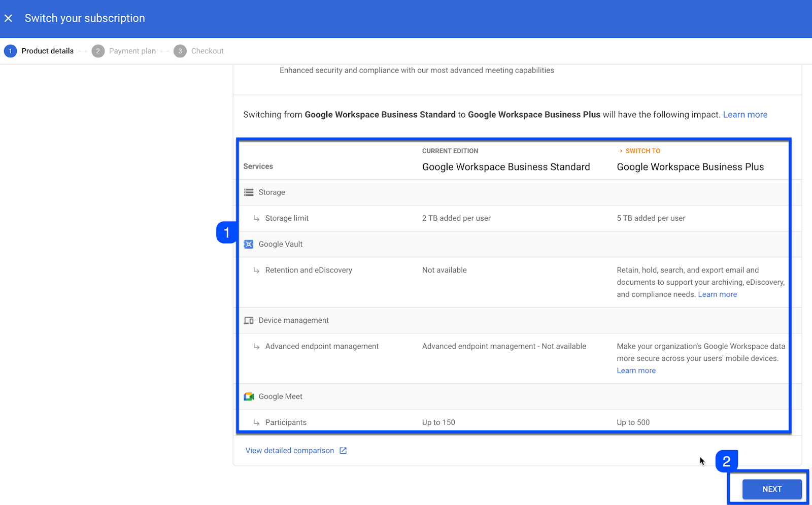Click the Make your organization's data more secure text
This screenshot has height=505, width=812.
tap(701, 352)
